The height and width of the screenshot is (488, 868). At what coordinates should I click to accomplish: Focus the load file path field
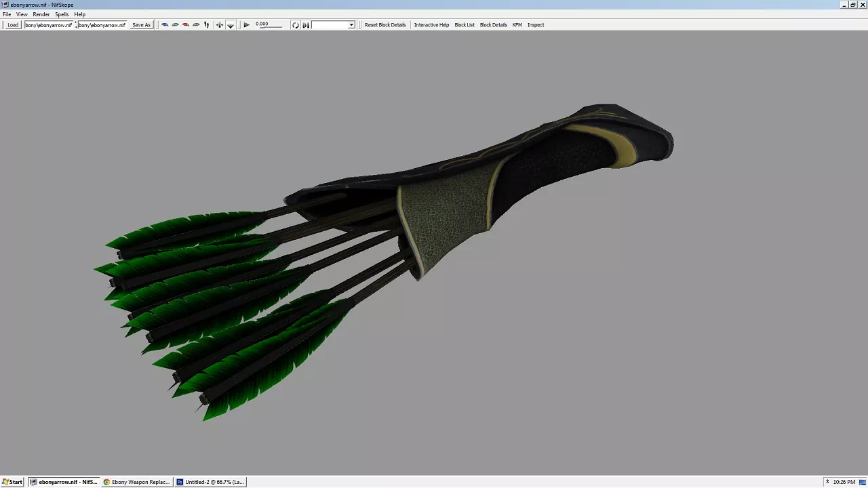[48, 25]
